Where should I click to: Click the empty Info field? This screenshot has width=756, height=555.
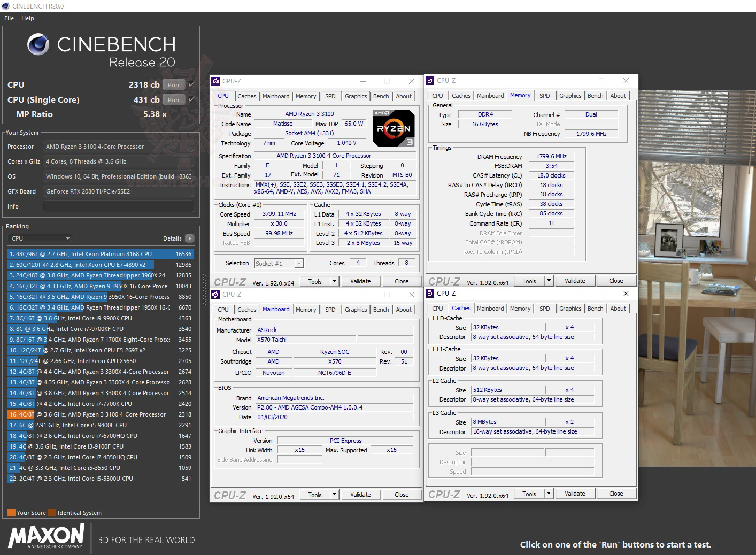point(118,206)
